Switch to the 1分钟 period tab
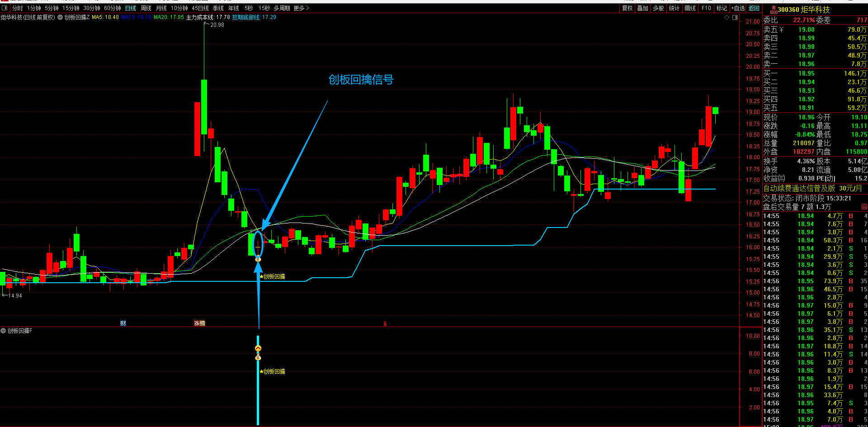Image resolution: width=868 pixels, height=427 pixels. [x=34, y=8]
